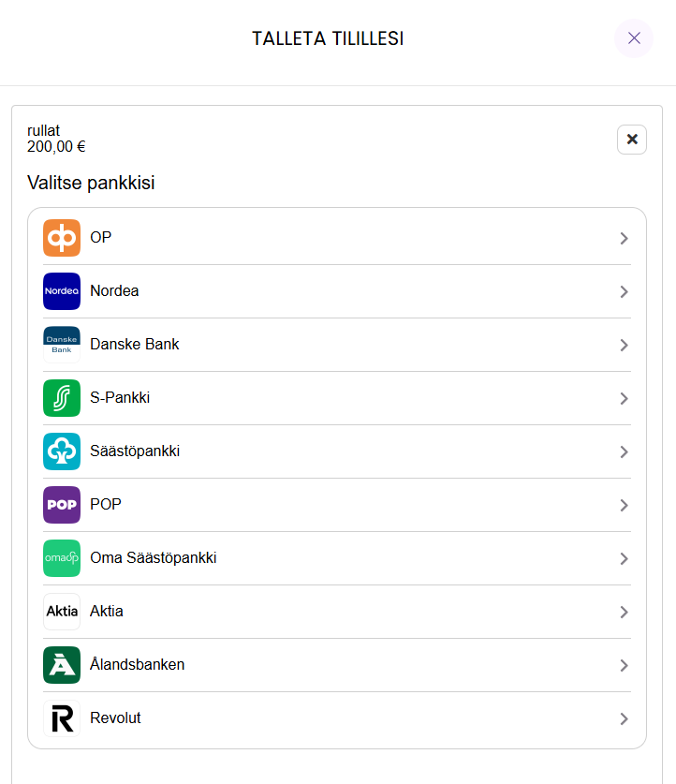Image resolution: width=676 pixels, height=784 pixels.
Task: Close the TALLETA TILILLESI dialog
Action: click(634, 38)
